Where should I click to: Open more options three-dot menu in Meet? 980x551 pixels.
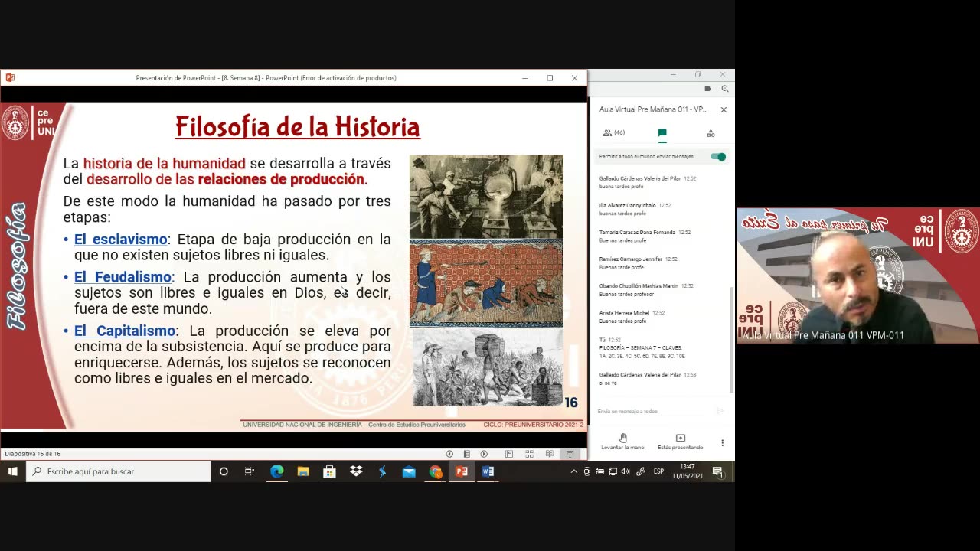tap(722, 442)
